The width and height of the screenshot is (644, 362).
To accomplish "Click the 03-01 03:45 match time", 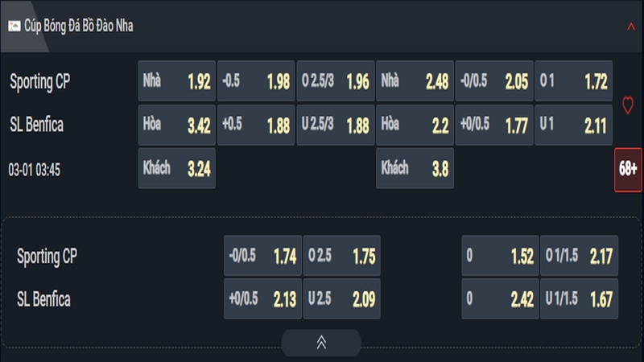I will coord(38,170).
